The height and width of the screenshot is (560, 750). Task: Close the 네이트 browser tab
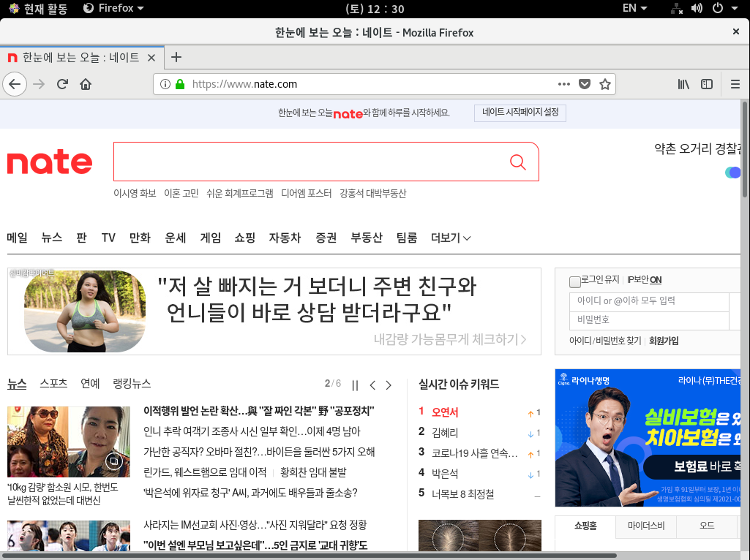coord(151,58)
